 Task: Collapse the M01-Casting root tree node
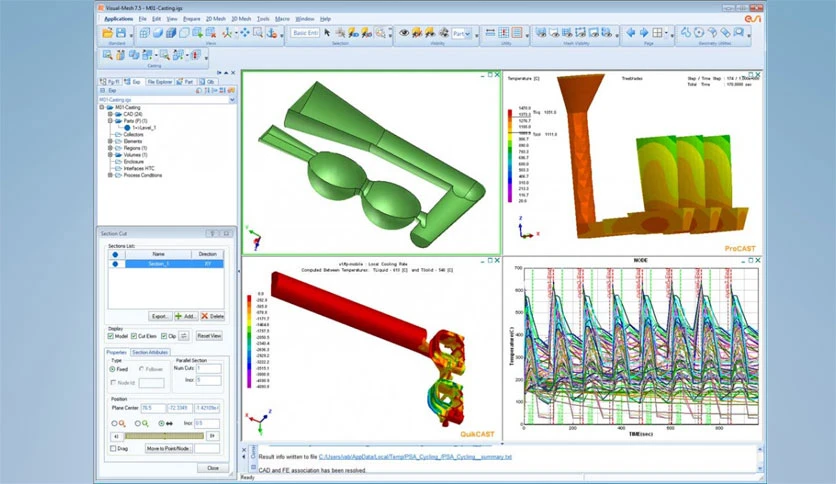click(102, 107)
